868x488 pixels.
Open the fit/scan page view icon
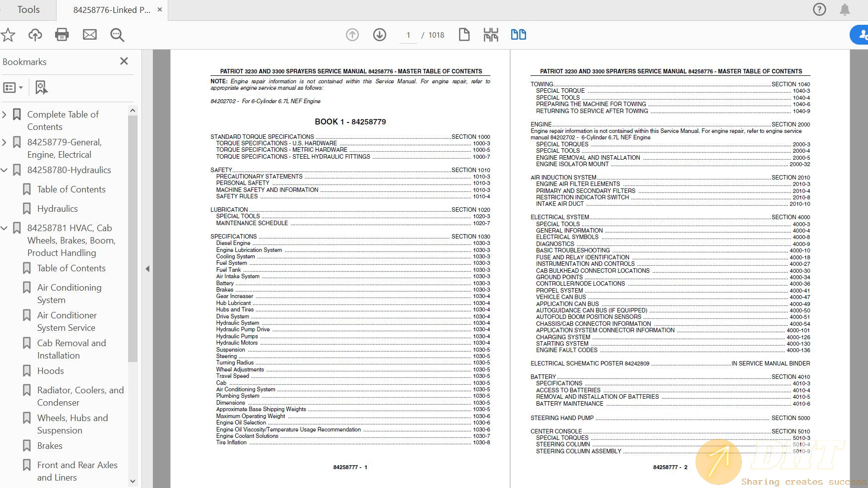[491, 35]
